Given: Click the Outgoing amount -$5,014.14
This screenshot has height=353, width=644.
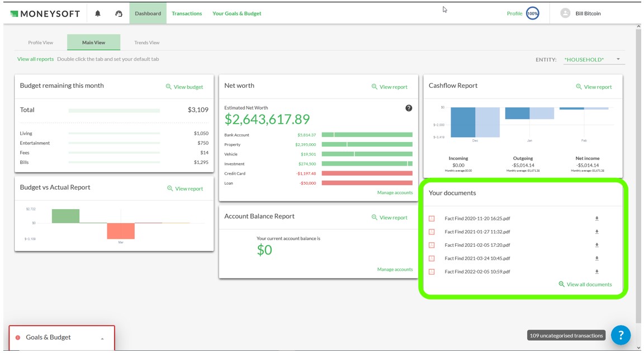Looking at the screenshot, I should pos(523,165).
